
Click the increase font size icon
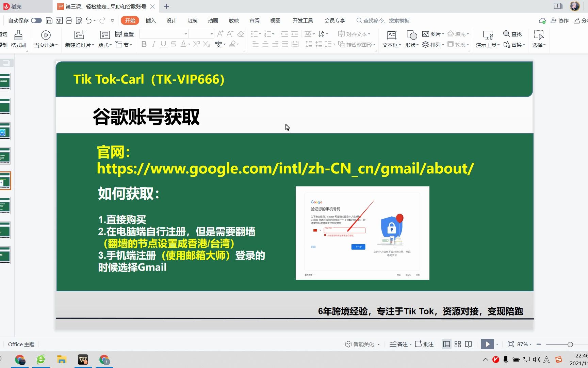(x=220, y=34)
